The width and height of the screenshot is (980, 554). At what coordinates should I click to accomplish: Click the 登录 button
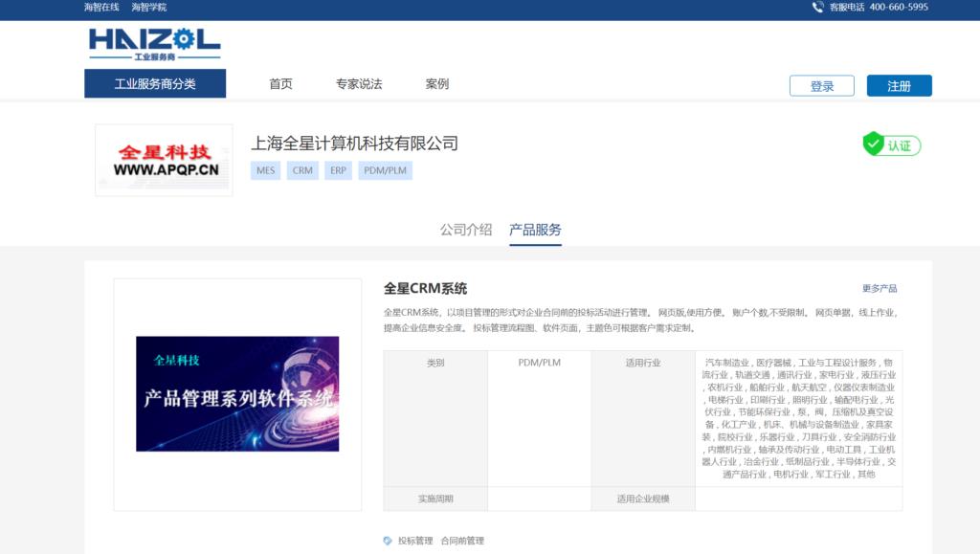tap(822, 85)
